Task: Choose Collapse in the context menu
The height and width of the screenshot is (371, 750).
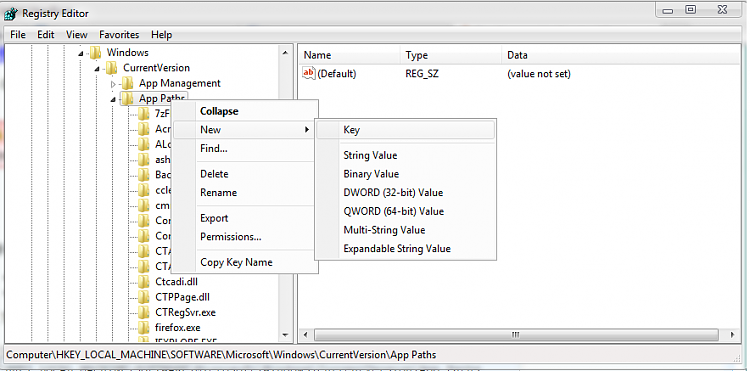Action: [245, 111]
